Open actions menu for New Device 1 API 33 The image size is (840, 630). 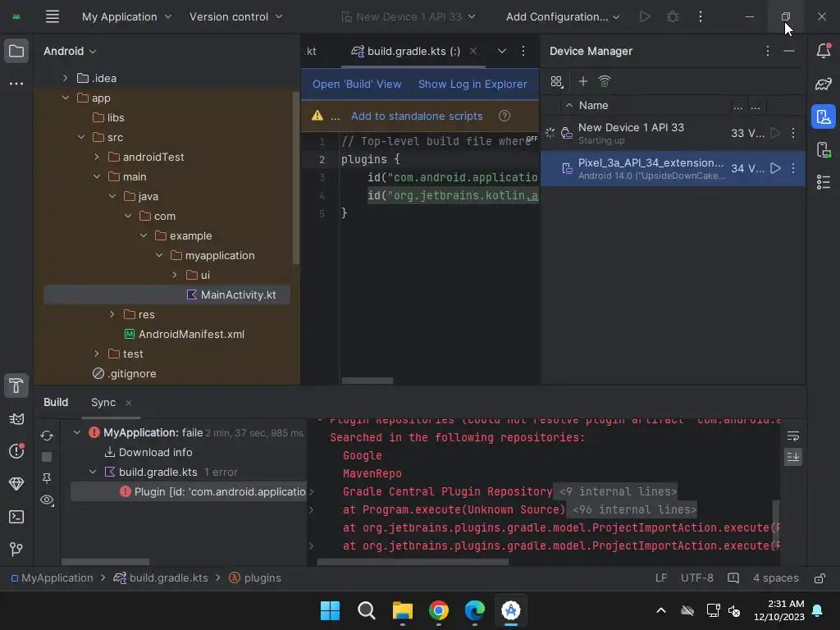click(x=793, y=133)
